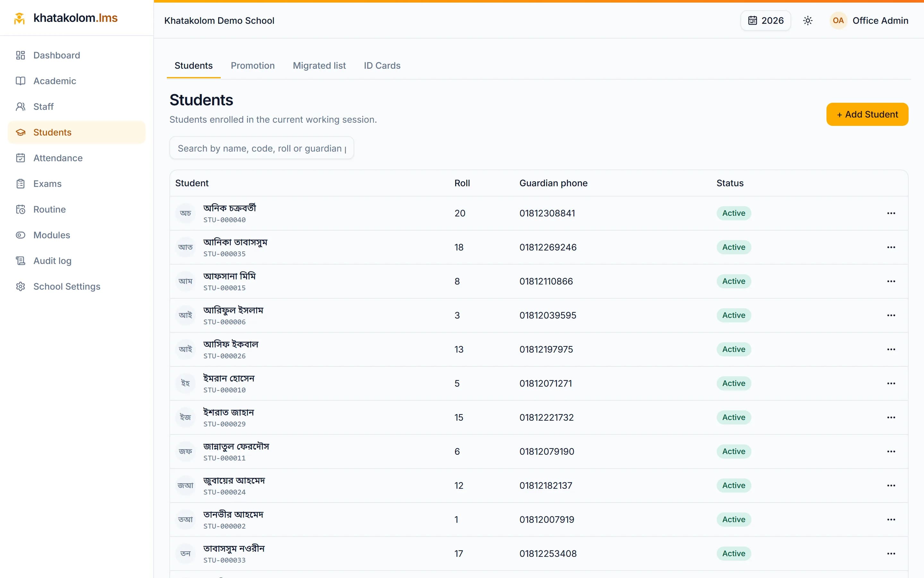Open Dashboard from the sidebar

76,55
